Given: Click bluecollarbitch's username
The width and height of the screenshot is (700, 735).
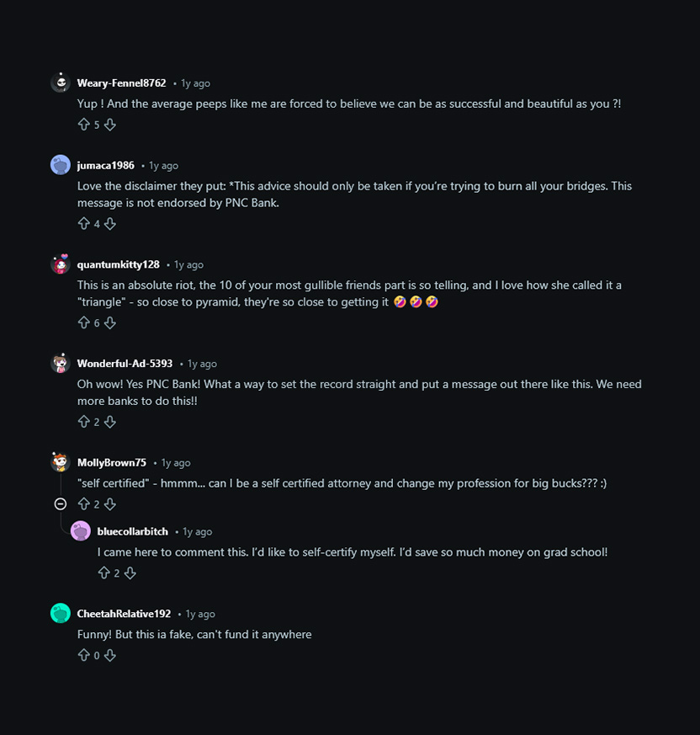Looking at the screenshot, I should pyautogui.click(x=132, y=532).
